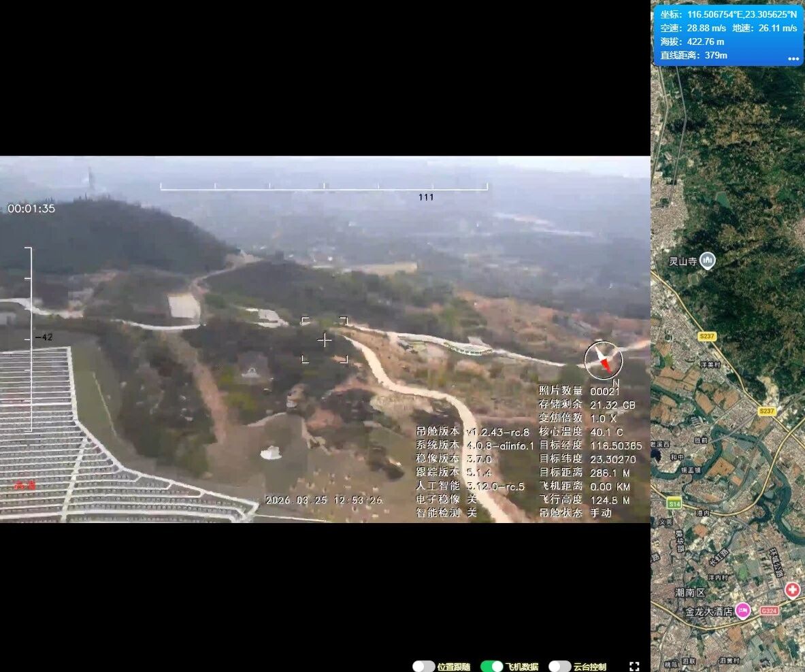Turn off the 飞机数据 aircraft data toggle

pyautogui.click(x=491, y=667)
